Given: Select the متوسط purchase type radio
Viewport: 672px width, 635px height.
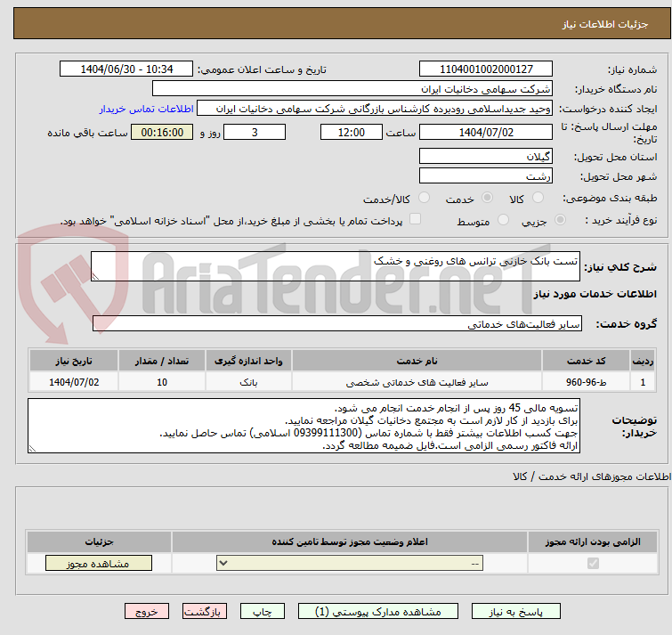Looking at the screenshot, I should (x=503, y=220).
